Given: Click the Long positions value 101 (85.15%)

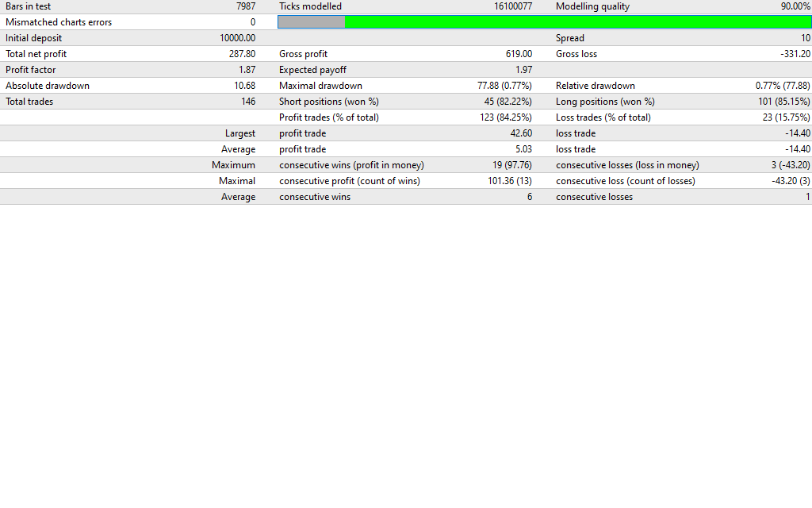Looking at the screenshot, I should pos(783,102).
